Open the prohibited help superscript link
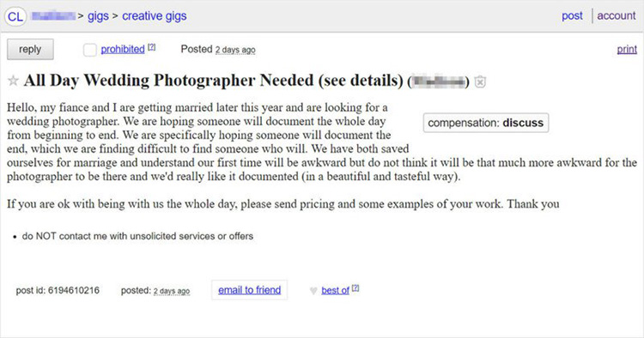The height and width of the screenshot is (338, 644). point(151,47)
